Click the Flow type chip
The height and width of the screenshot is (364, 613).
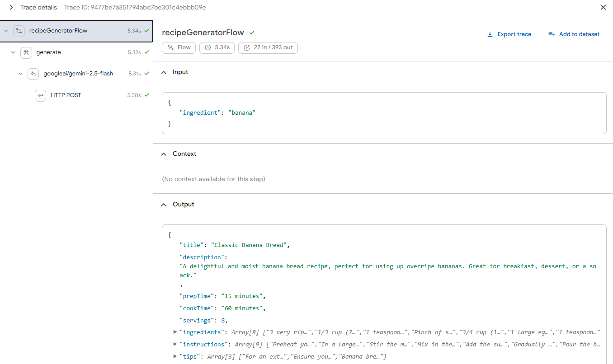point(179,47)
